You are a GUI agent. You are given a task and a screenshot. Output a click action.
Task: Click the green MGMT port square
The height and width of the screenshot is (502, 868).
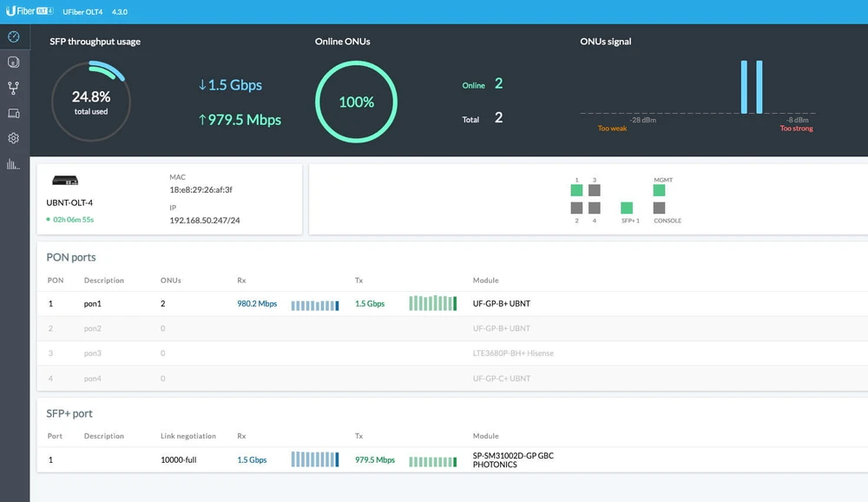660,190
